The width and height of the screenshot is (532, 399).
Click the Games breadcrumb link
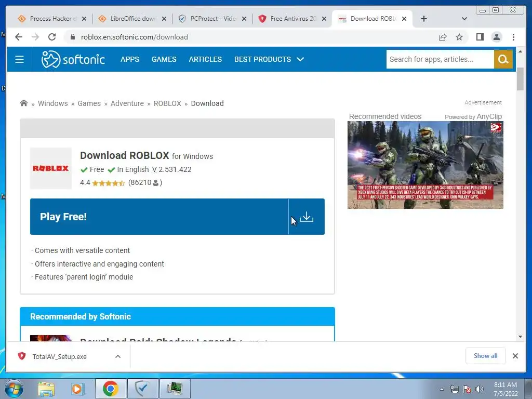[x=89, y=103]
